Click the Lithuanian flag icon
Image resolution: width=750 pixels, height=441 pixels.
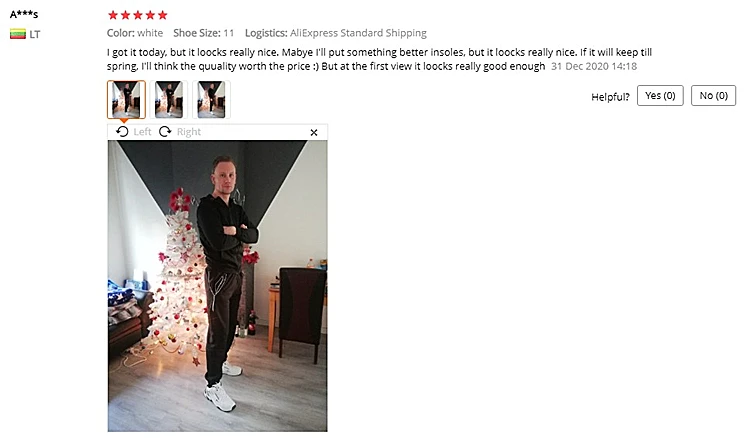pyautogui.click(x=18, y=34)
